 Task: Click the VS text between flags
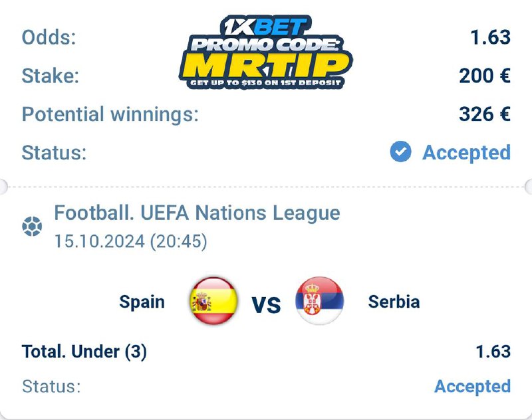point(266,304)
